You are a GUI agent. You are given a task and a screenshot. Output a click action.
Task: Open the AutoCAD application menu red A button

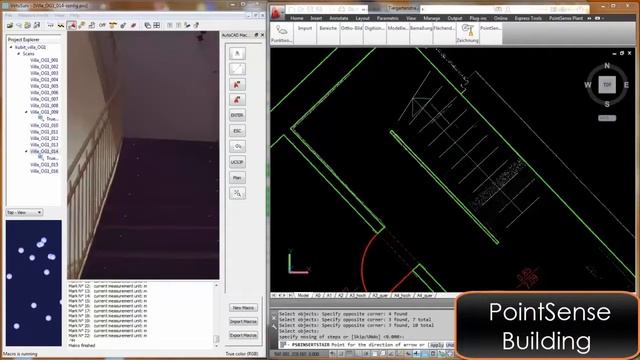click(x=277, y=12)
